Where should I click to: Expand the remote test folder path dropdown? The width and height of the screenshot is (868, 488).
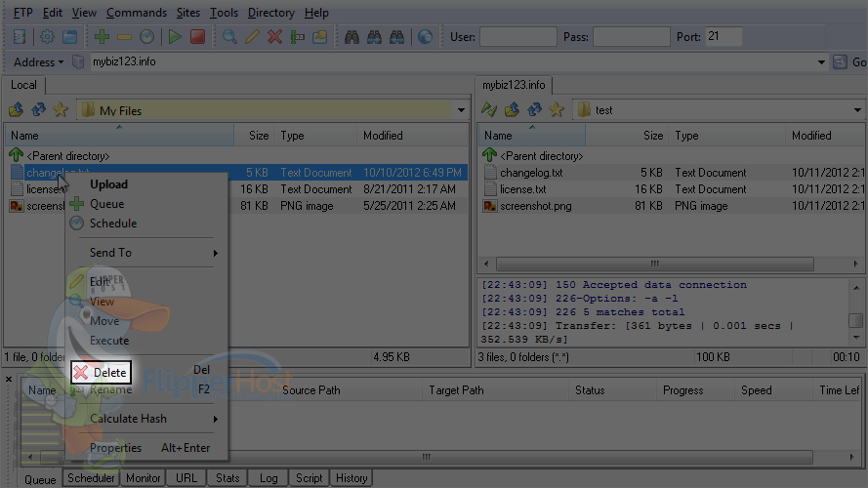coord(857,110)
